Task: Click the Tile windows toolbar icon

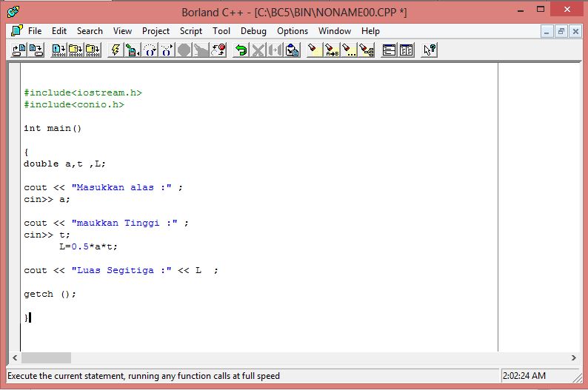Action: [406, 50]
